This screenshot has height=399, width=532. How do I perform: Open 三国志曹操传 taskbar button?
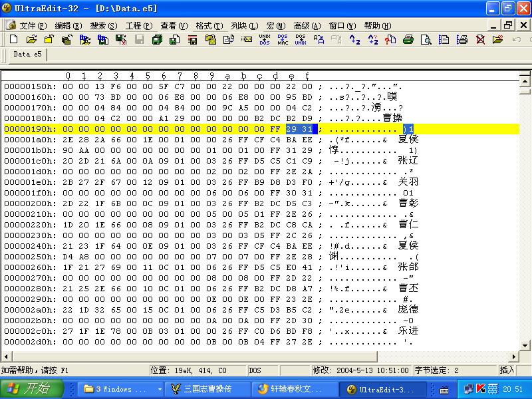207,389
